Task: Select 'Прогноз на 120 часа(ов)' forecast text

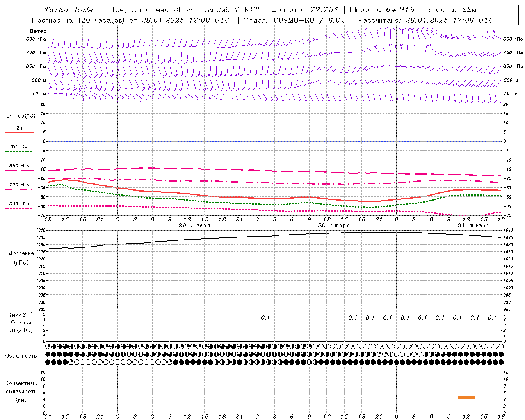Action: click(78, 20)
